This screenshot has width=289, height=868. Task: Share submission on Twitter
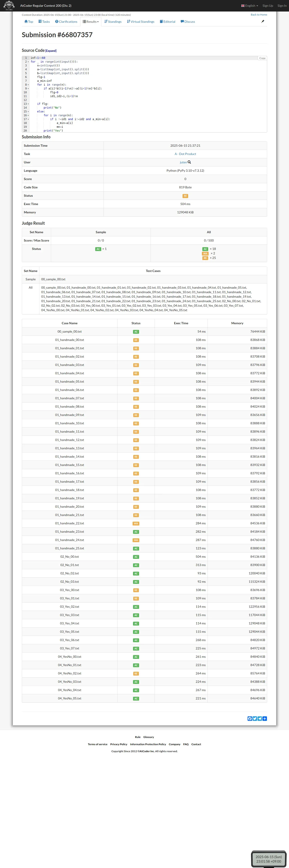click(255, 719)
